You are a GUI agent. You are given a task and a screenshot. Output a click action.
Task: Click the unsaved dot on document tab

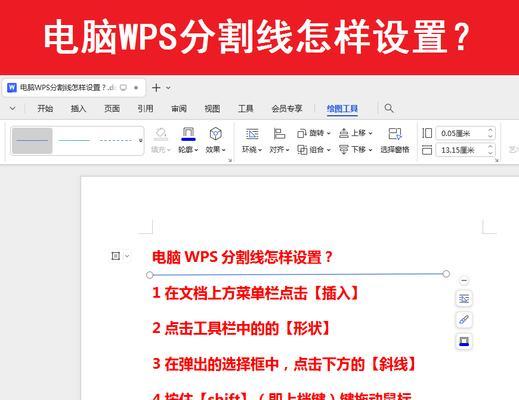point(136,88)
